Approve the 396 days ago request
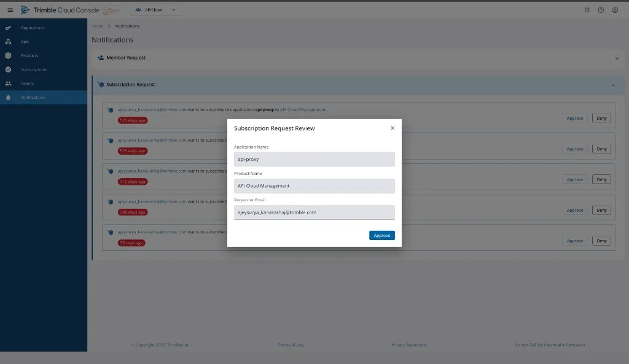 pyautogui.click(x=575, y=210)
